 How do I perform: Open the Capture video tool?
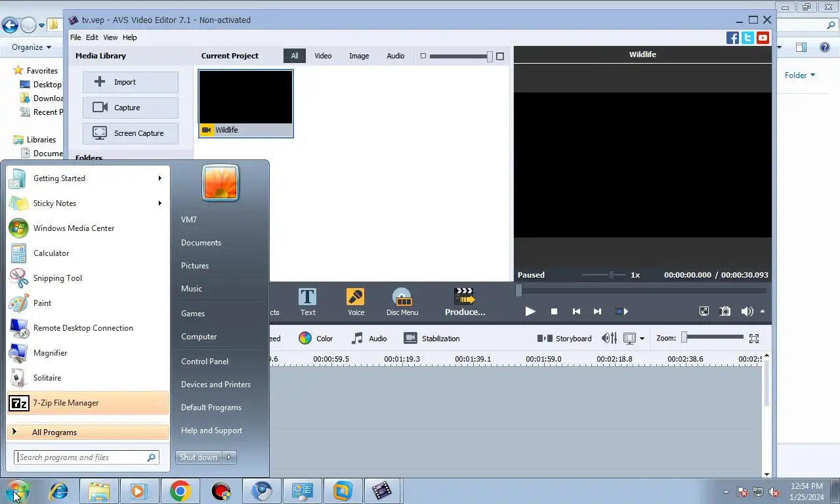(x=130, y=108)
